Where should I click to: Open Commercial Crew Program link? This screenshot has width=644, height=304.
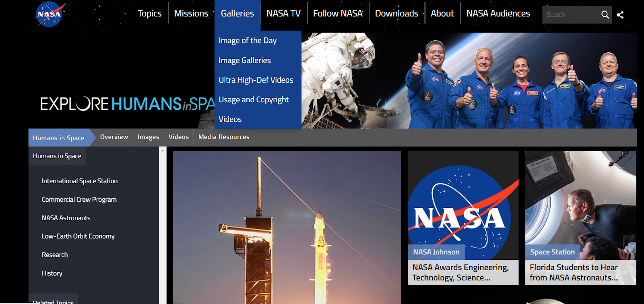coord(79,200)
